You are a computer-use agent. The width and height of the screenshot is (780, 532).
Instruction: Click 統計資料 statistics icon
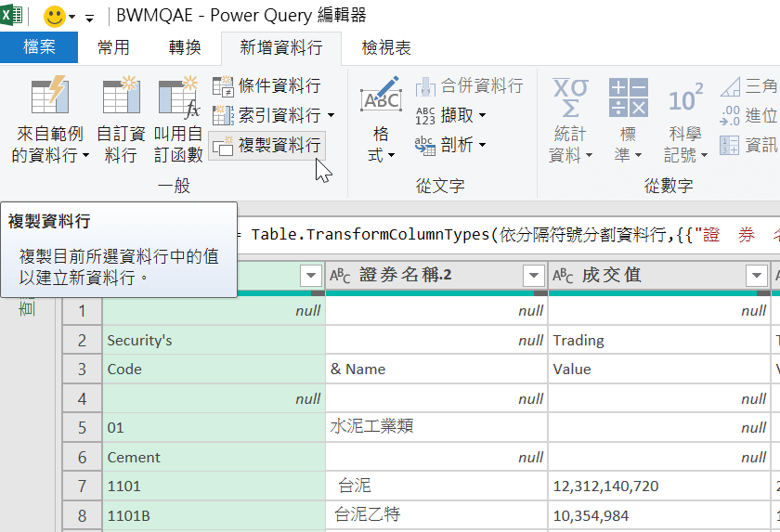(x=570, y=97)
